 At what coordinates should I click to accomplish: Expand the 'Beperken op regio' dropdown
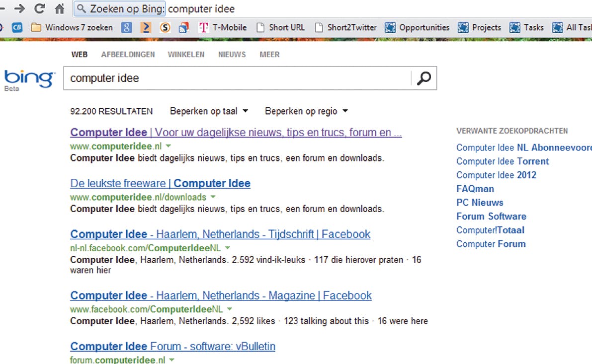306,111
